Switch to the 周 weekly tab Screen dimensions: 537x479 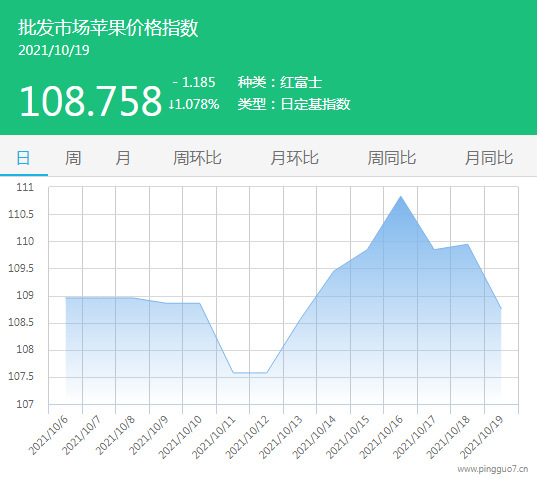point(73,158)
